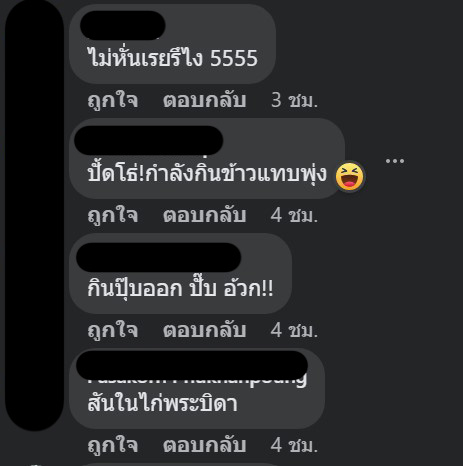
Task: Click the laughing emoji in the กำลังกินข้าว comment
Action: tap(350, 176)
